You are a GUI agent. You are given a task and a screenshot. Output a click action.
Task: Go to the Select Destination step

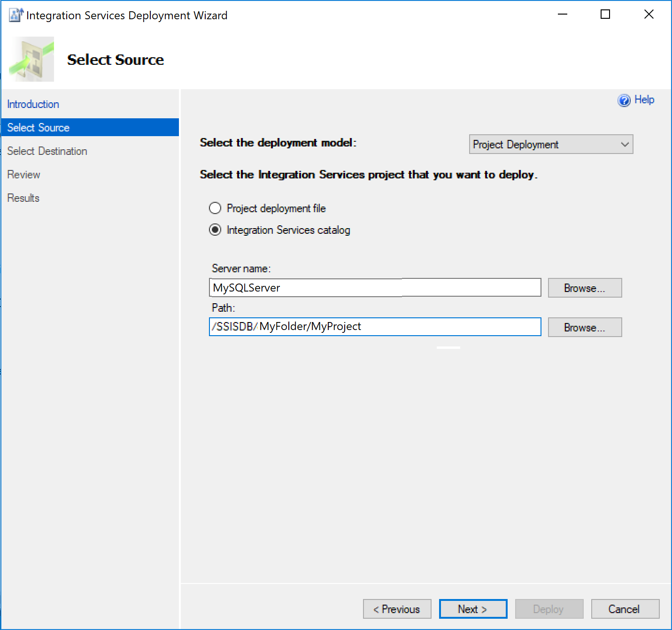pyautogui.click(x=47, y=151)
